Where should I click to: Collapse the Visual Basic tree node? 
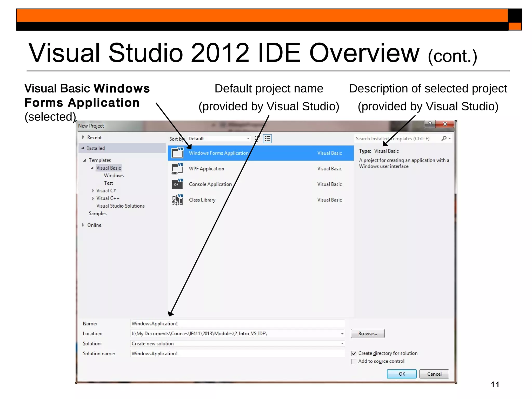(x=92, y=168)
